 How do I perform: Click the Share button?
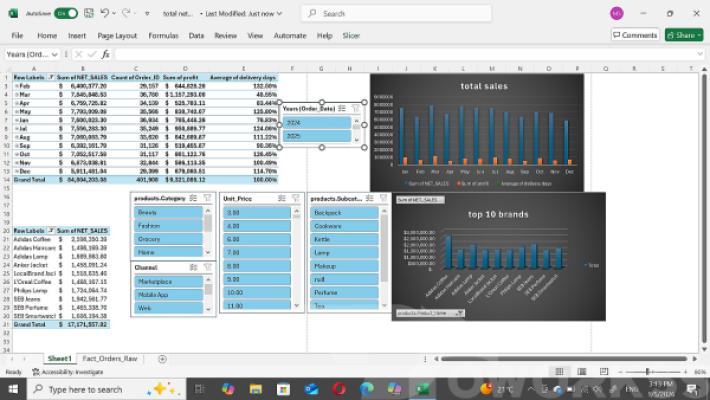point(684,35)
